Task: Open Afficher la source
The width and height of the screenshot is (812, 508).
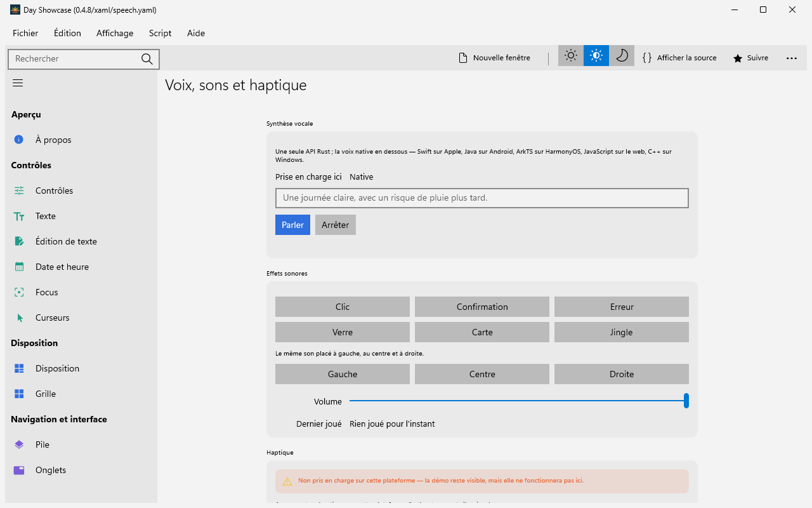Action: coord(679,58)
